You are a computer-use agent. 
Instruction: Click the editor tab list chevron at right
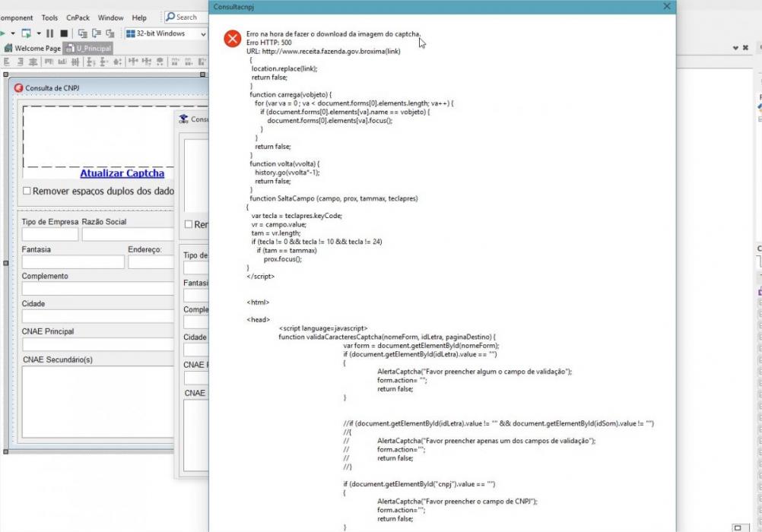(x=735, y=48)
